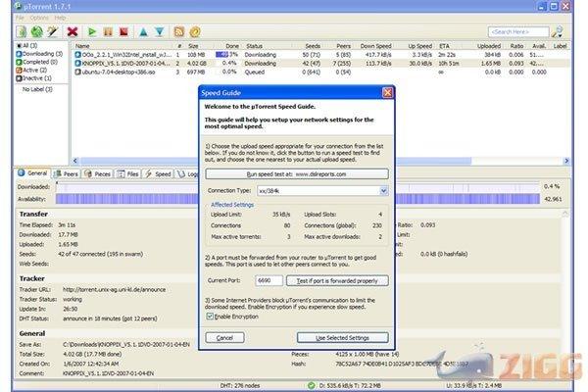Click the Add Torrent toolbar icon
Screen dimensions: 588x392
[x=22, y=32]
